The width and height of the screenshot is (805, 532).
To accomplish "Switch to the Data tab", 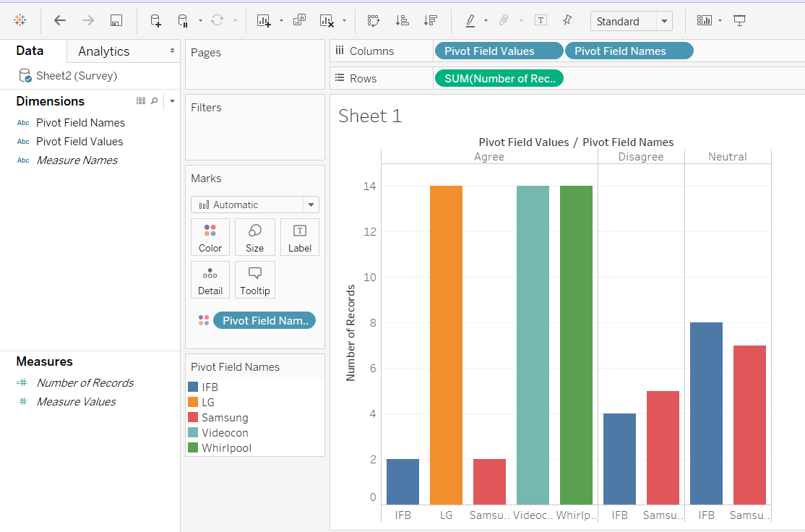I will click(30, 51).
